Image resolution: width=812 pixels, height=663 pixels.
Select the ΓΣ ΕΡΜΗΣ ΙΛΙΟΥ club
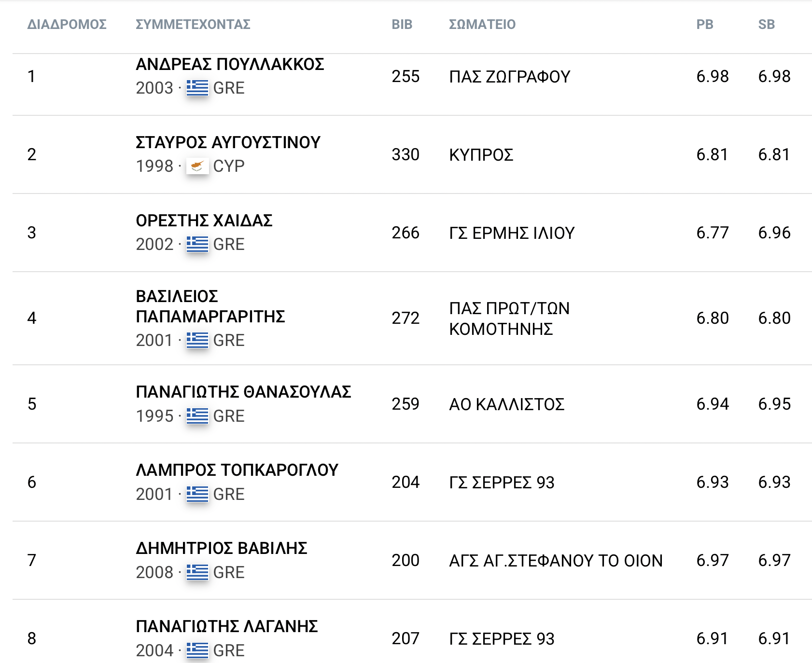(512, 233)
